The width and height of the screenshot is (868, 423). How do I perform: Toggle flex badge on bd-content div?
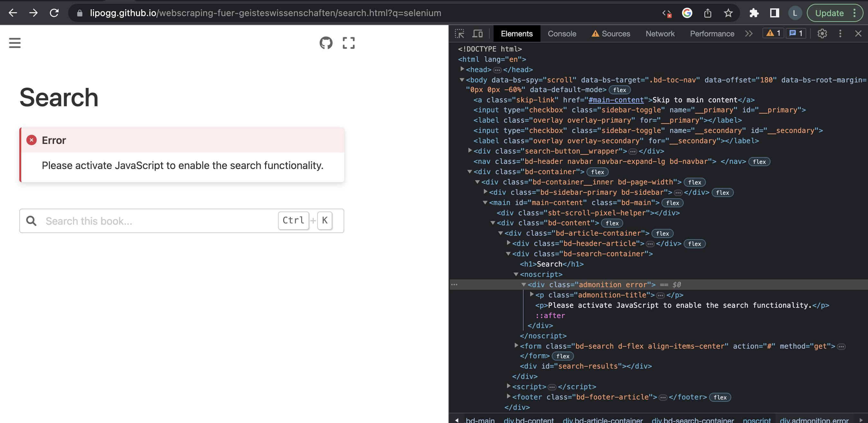pyautogui.click(x=612, y=223)
